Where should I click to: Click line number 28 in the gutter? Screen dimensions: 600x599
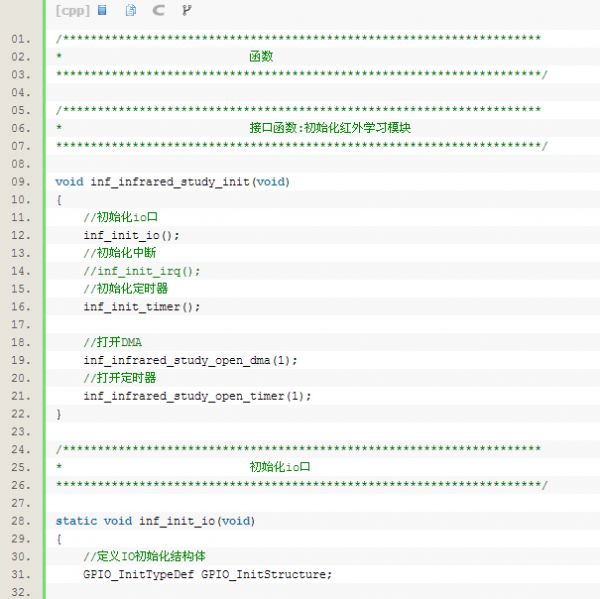pos(20,521)
